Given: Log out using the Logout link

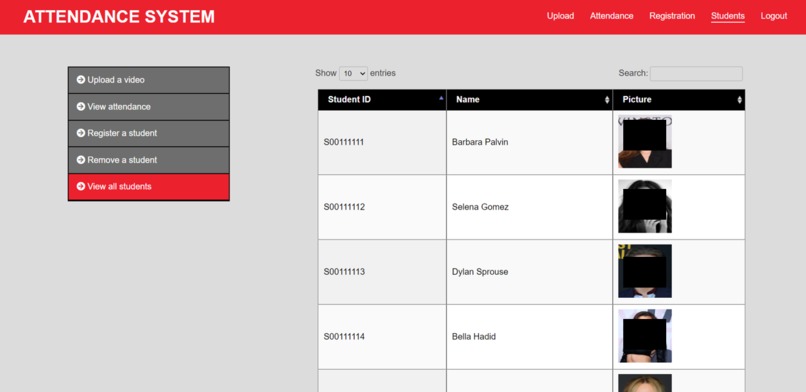Looking at the screenshot, I should [x=774, y=16].
